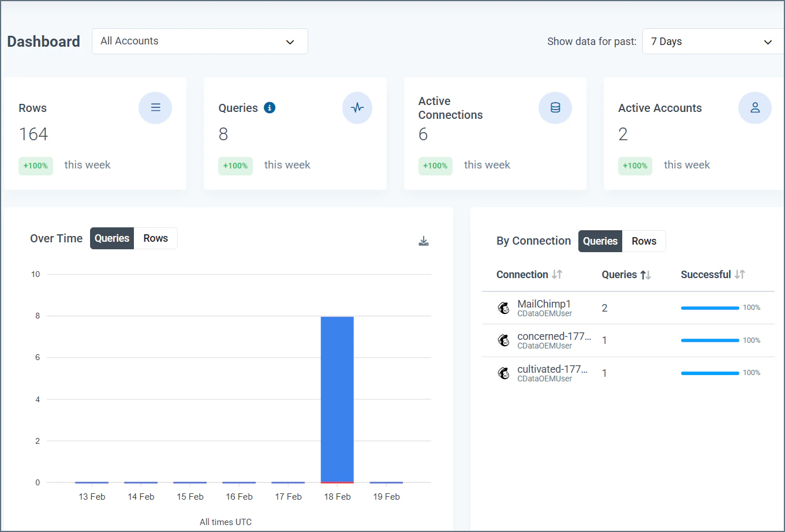Image resolution: width=785 pixels, height=532 pixels.
Task: Click the Rows card list icon
Action: click(x=155, y=108)
